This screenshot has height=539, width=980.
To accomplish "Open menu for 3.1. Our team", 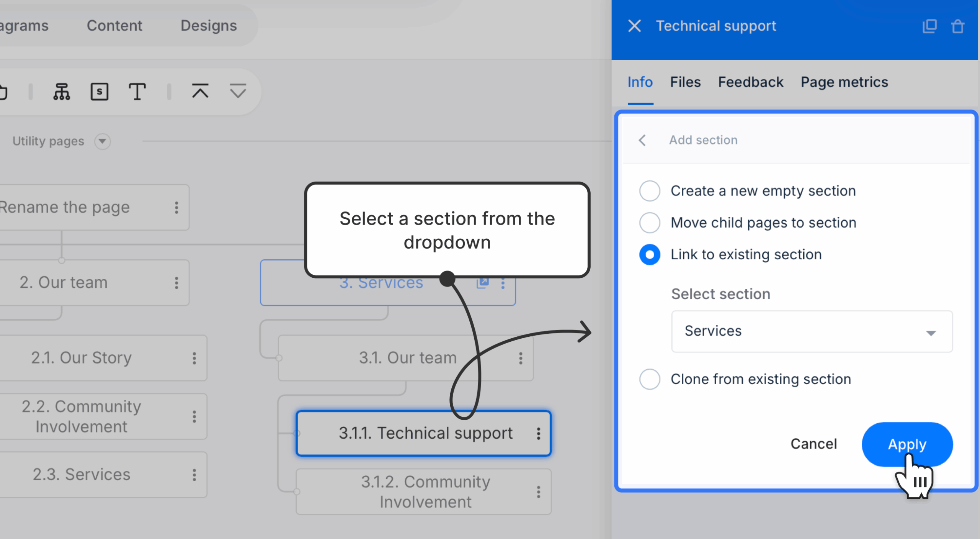I will tap(521, 359).
